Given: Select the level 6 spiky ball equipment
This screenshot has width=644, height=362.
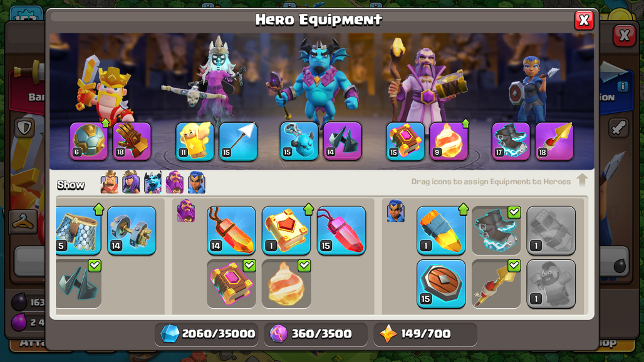Looking at the screenshot, I should point(89,141).
